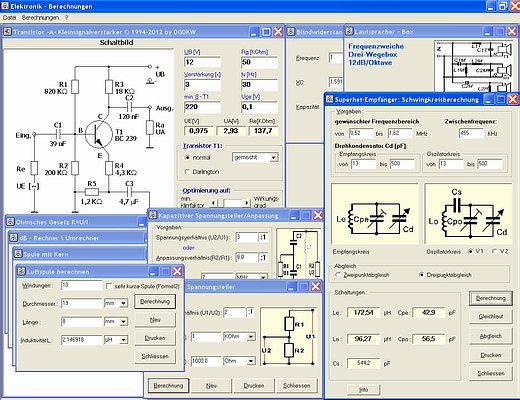
Task: Click the Kapazitiver Spannungsteiler window icon
Action: [153, 215]
